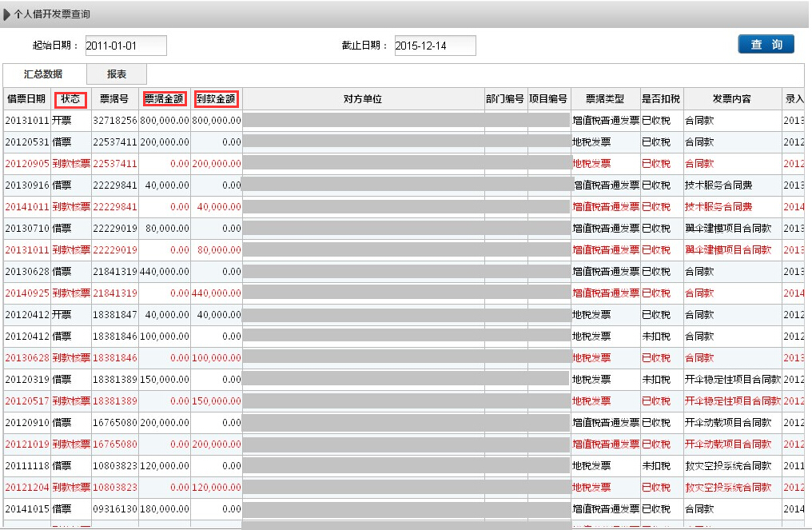Switch to the 汇总数据 tab
Image resolution: width=812 pixels, height=530 pixels.
point(43,74)
